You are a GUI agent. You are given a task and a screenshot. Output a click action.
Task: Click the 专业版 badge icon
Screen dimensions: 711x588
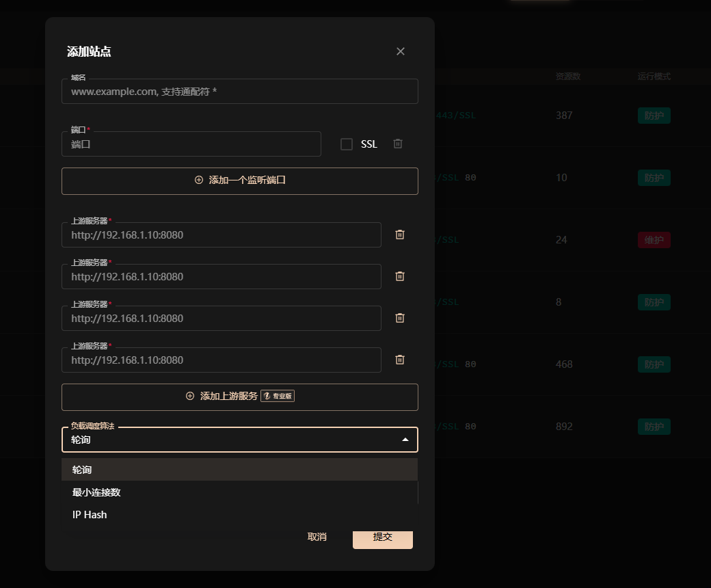278,396
